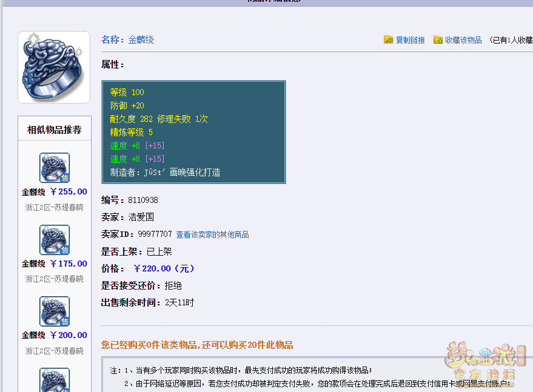Open the similar ring priced ￥175.00
Viewport: 533px width, 392px height.
[x=55, y=240]
